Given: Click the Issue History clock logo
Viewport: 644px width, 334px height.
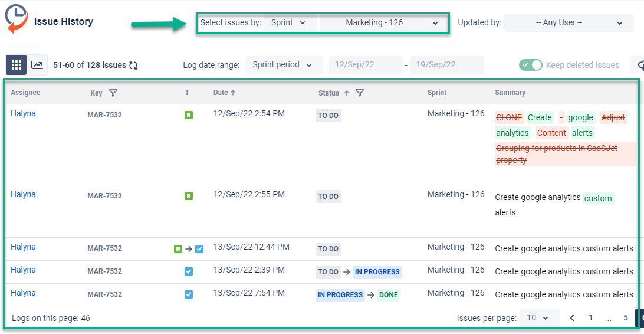Looking at the screenshot, I should click(x=17, y=18).
